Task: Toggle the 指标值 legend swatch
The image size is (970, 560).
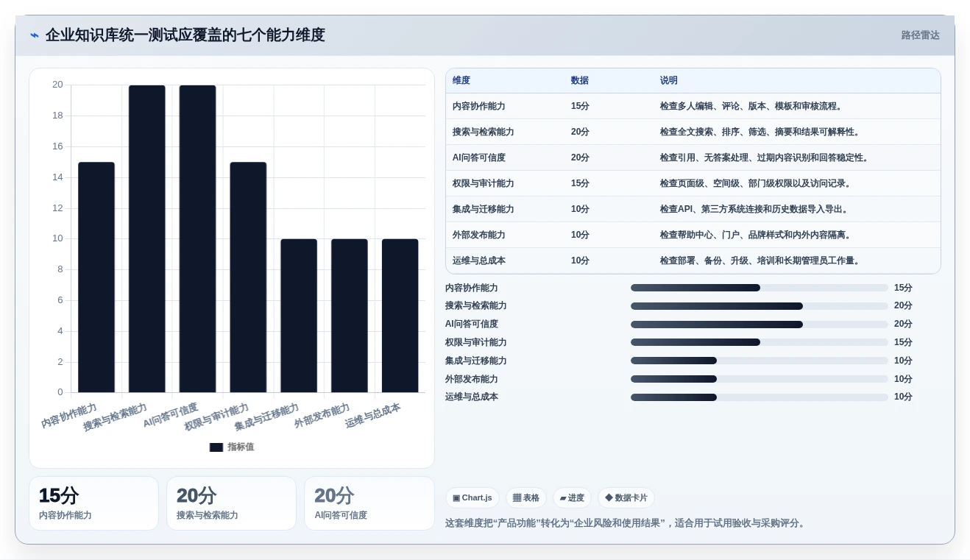Action: pyautogui.click(x=216, y=447)
